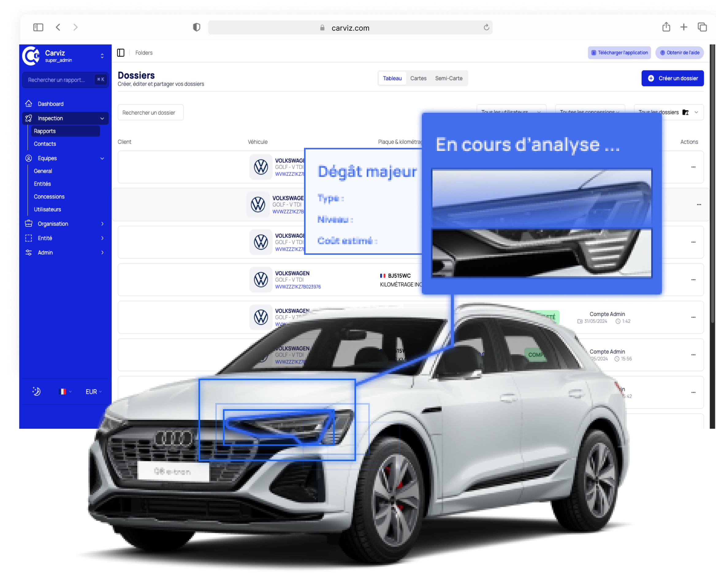Open Entités under Equipes
Viewport: 716px width, 588px height.
pos(42,184)
